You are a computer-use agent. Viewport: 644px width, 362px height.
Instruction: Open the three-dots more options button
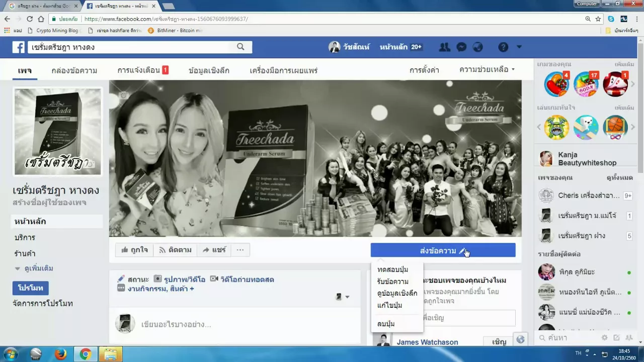point(240,250)
